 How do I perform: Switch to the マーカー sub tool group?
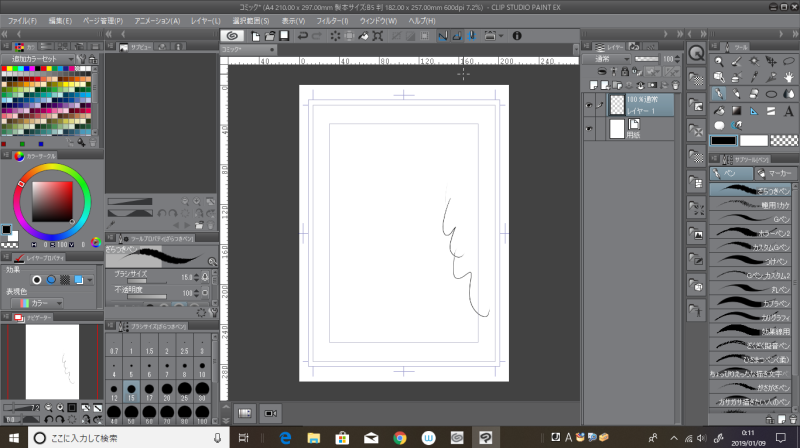click(x=775, y=174)
